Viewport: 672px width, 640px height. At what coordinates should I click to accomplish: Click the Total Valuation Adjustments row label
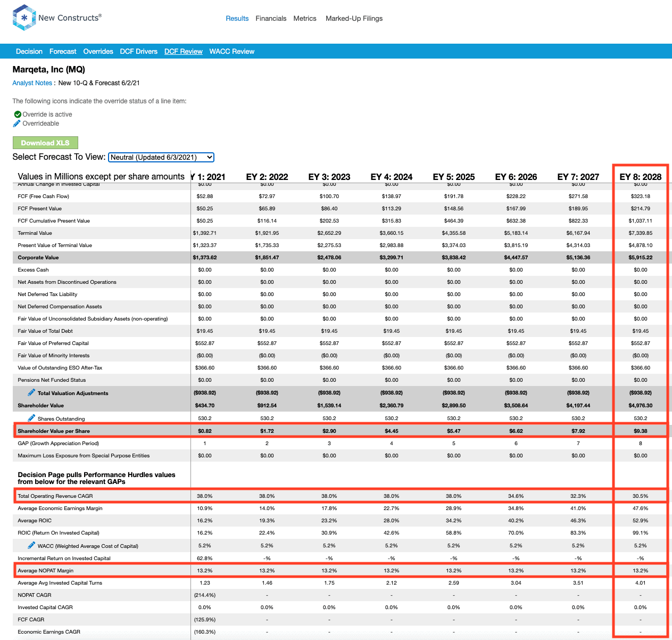73,393
